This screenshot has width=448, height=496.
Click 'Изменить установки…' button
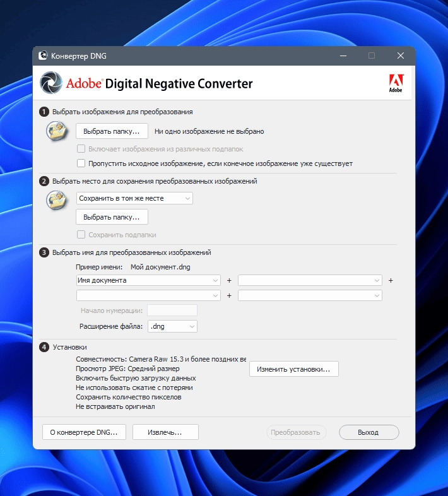[x=294, y=369]
